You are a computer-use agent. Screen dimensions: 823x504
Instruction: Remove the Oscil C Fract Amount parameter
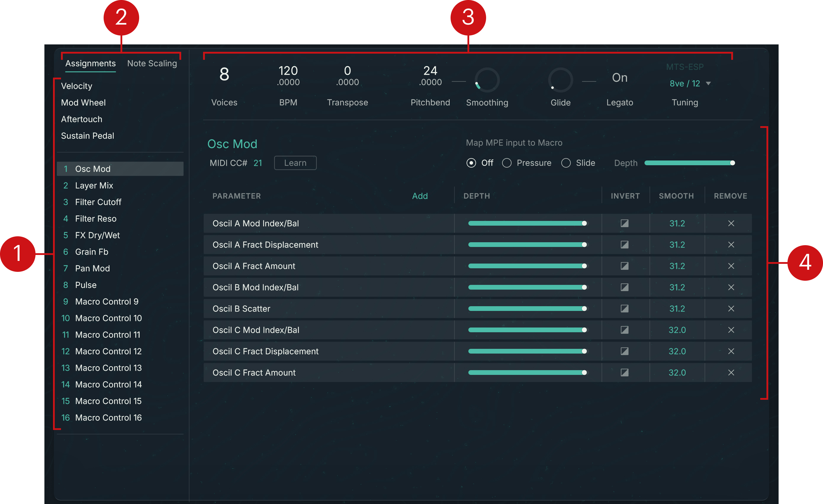point(731,373)
